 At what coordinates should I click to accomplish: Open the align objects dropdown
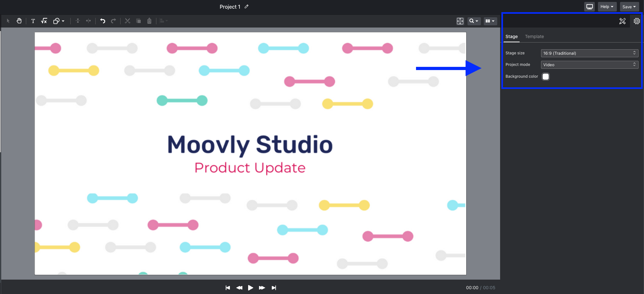coord(163,21)
